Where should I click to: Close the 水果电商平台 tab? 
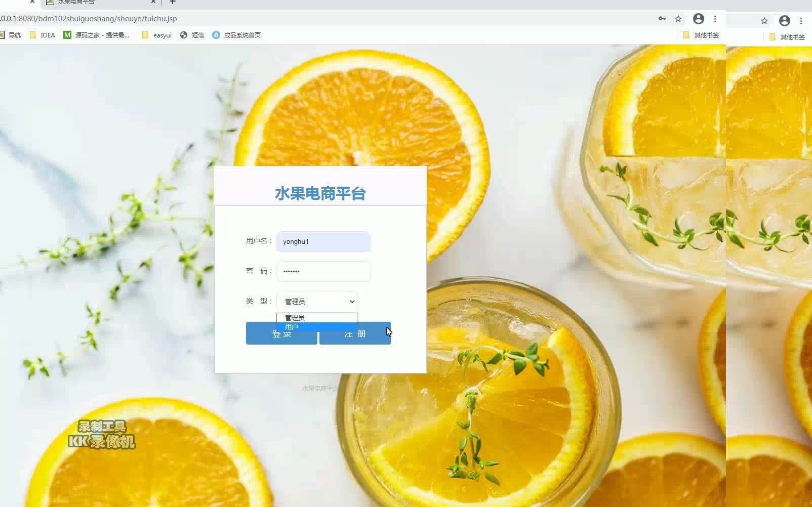(x=153, y=2)
